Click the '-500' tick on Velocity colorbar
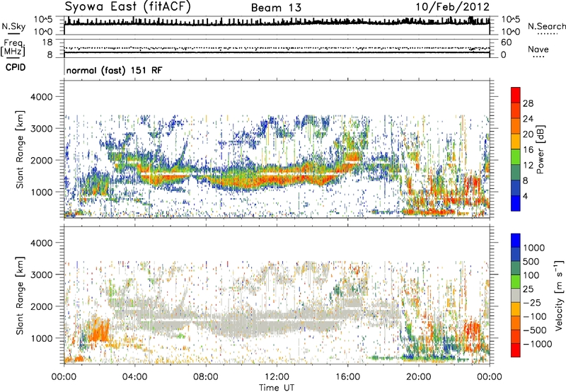566x392 pixels. (x=534, y=330)
